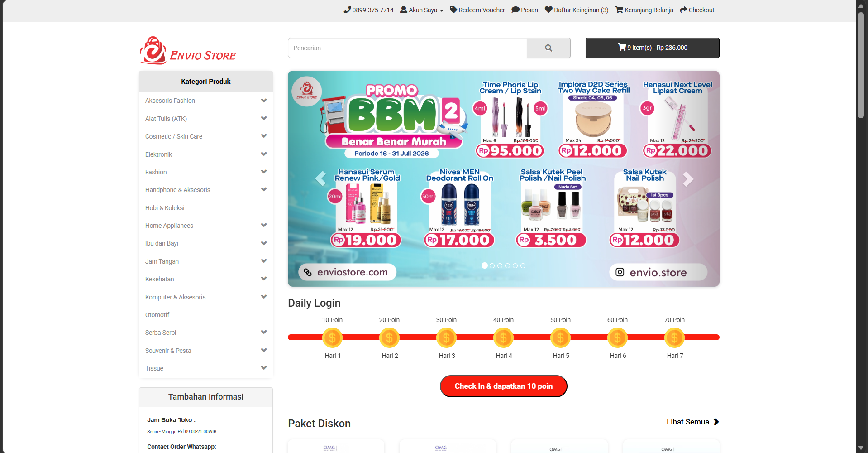Click the search magnifier button

coord(548,48)
